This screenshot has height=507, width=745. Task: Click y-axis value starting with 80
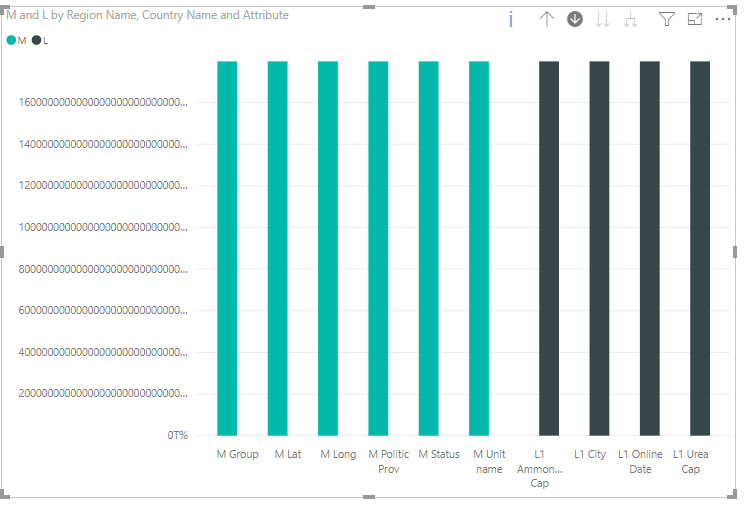pos(103,269)
